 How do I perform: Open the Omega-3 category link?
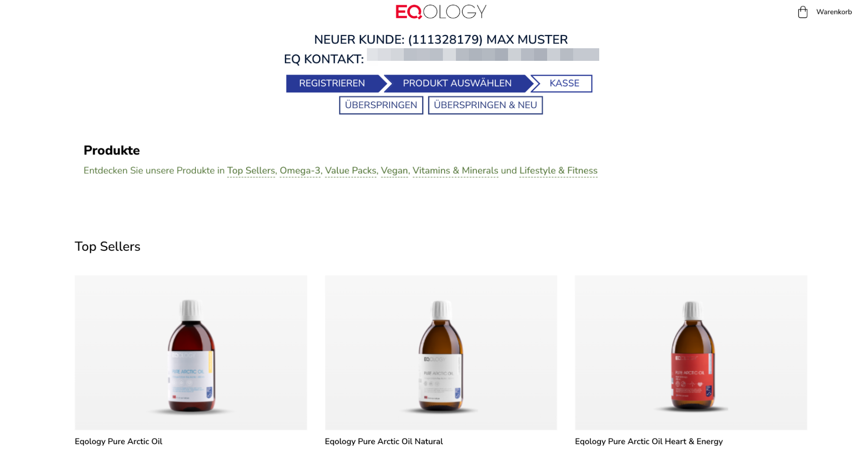[x=300, y=171]
